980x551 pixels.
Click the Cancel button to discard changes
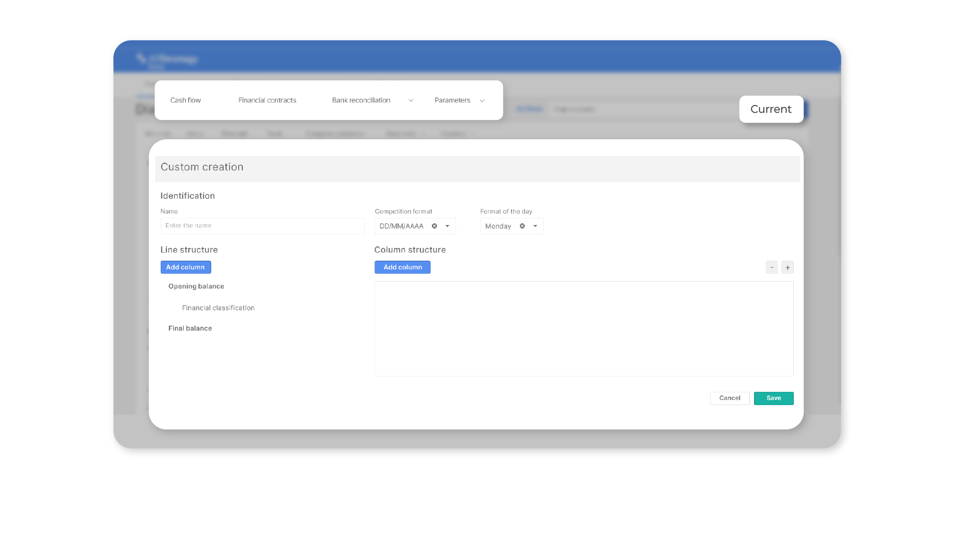(x=730, y=397)
